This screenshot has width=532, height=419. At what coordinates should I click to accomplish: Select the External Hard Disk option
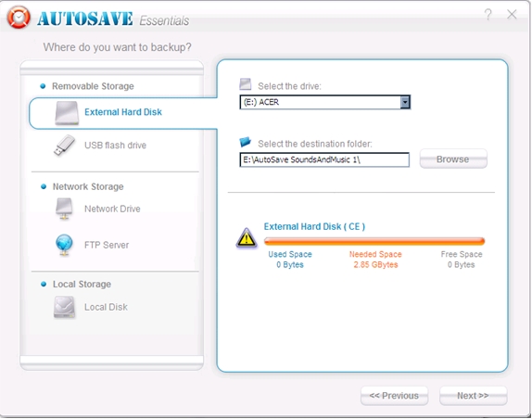(x=123, y=112)
